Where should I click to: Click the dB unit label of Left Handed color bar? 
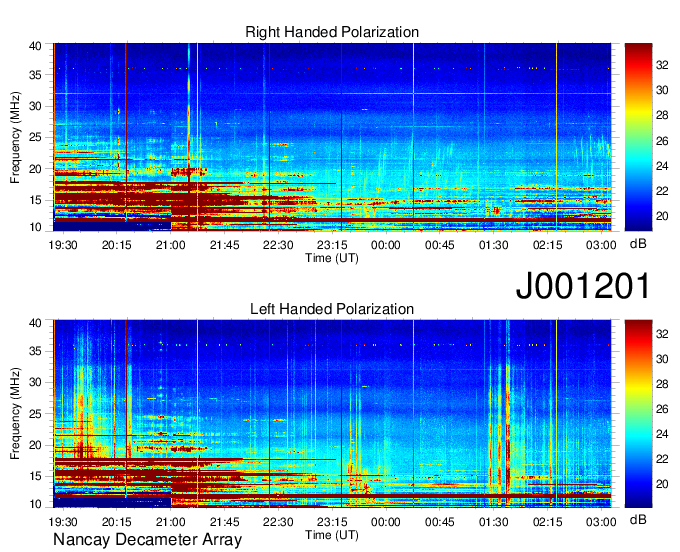[638, 519]
